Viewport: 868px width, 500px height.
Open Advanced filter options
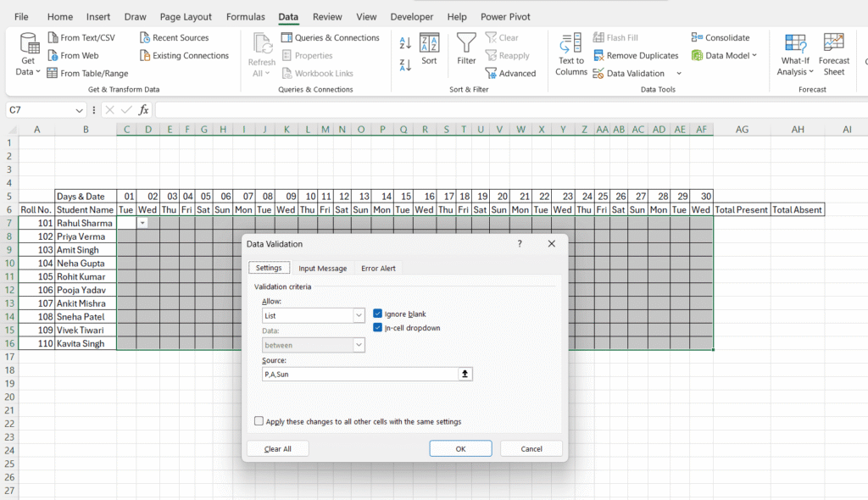[x=510, y=73]
